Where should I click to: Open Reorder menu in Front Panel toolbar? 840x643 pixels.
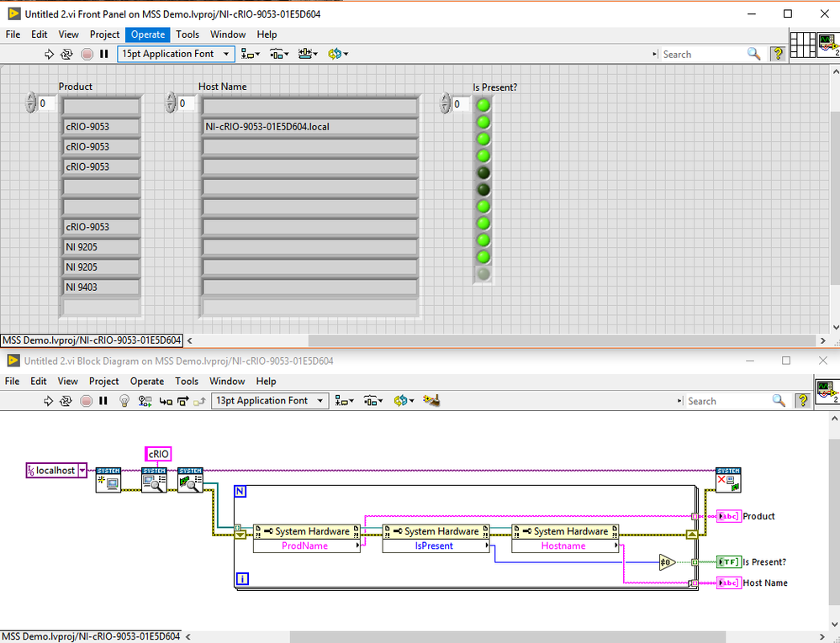tap(337, 54)
